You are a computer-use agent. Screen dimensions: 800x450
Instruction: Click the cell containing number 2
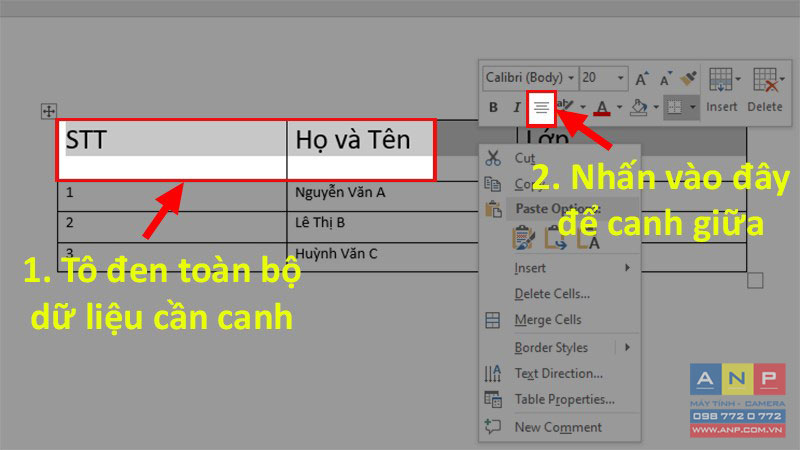[x=172, y=227]
